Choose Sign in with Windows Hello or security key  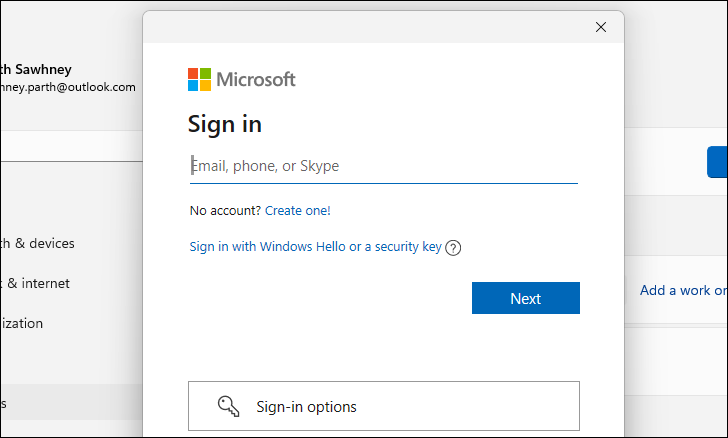coord(316,247)
